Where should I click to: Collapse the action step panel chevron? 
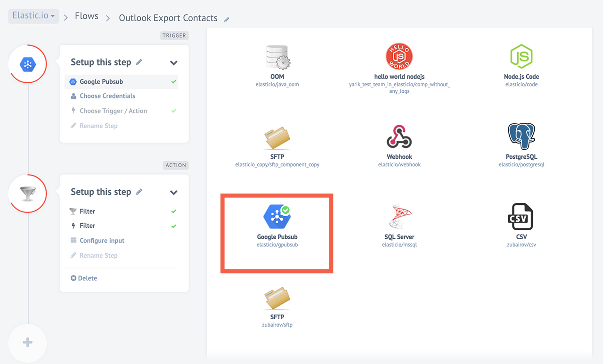pyautogui.click(x=174, y=193)
